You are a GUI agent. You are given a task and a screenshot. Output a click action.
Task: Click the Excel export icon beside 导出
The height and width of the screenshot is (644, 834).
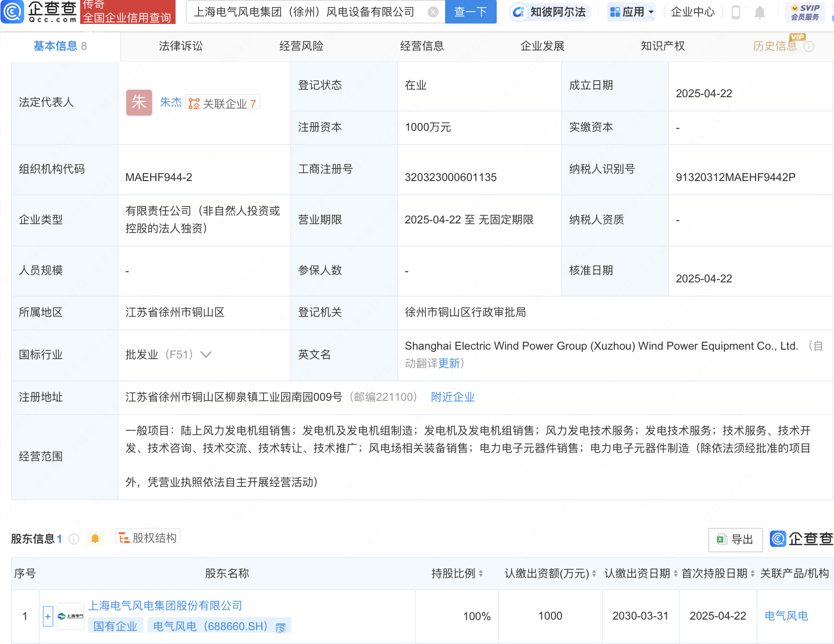722,539
